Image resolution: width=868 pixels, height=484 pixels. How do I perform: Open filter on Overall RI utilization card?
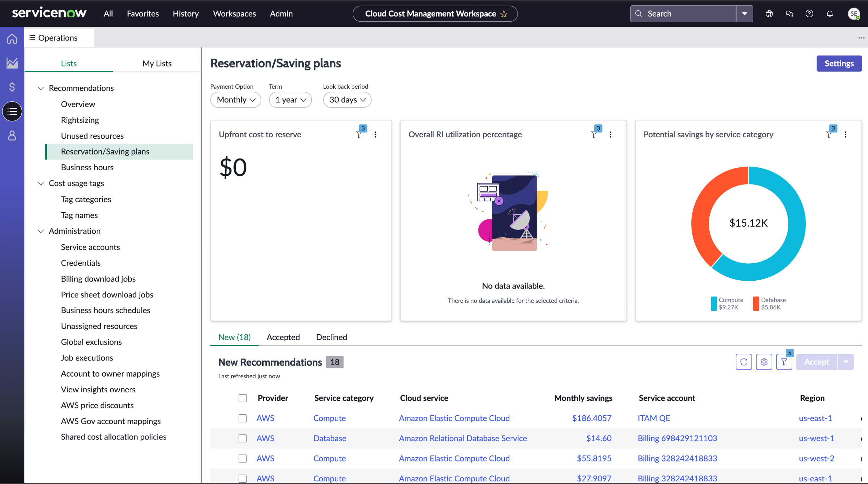594,134
